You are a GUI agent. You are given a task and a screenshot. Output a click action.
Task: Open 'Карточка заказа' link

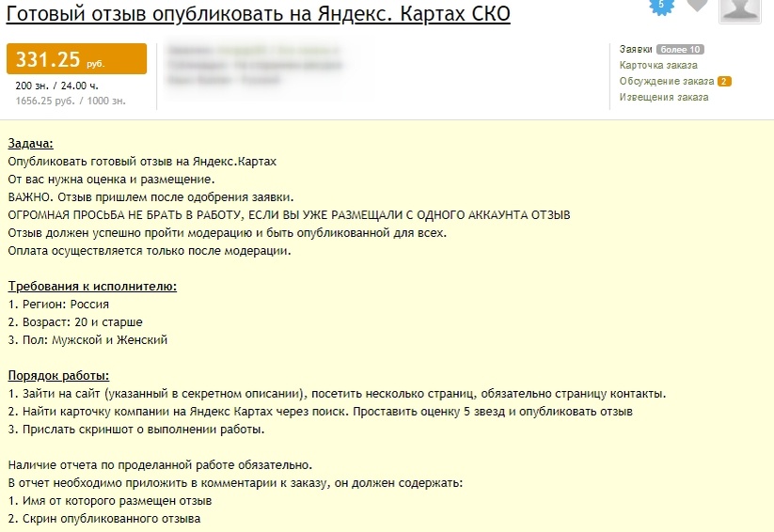tap(658, 65)
